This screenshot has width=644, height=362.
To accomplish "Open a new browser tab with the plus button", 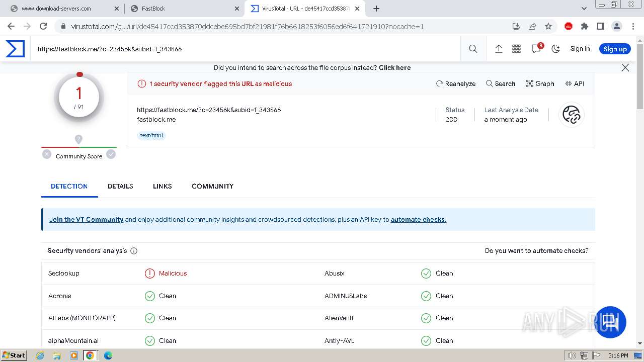I will click(376, 9).
